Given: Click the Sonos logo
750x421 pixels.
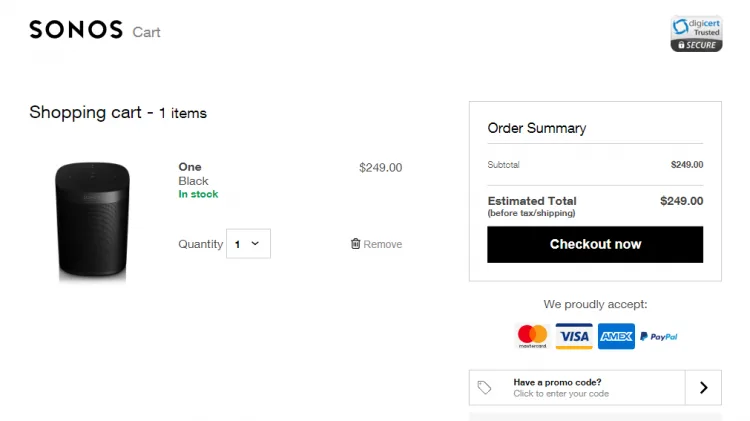Looking at the screenshot, I should pos(76,30).
